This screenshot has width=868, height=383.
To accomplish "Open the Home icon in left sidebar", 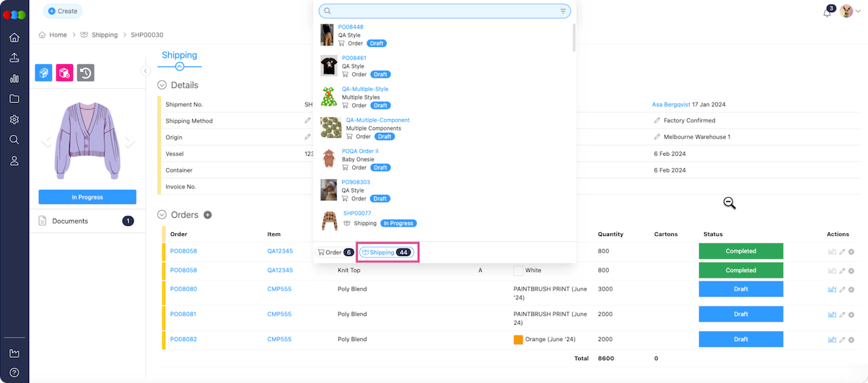I will (x=14, y=38).
